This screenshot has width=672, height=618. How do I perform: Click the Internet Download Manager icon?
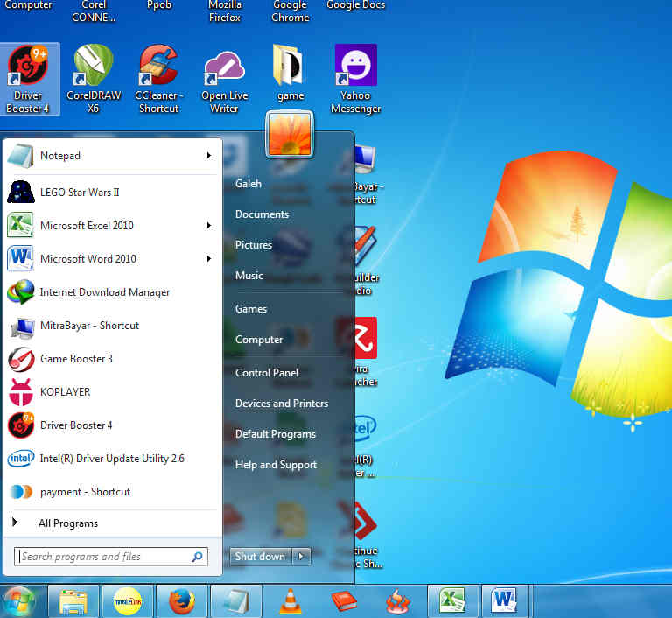[21, 292]
